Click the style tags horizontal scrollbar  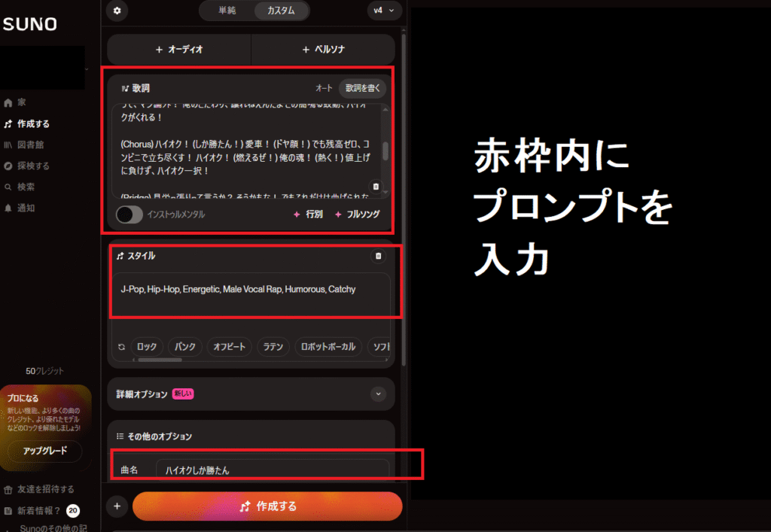160,360
